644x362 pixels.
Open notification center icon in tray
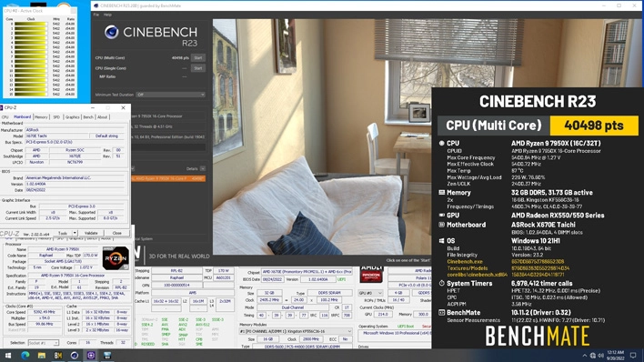[x=633, y=356]
